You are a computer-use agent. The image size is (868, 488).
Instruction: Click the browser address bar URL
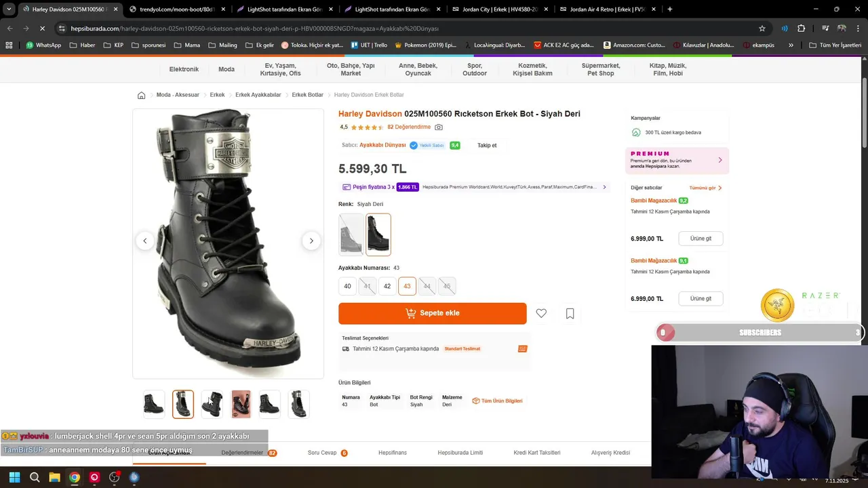pos(255,28)
